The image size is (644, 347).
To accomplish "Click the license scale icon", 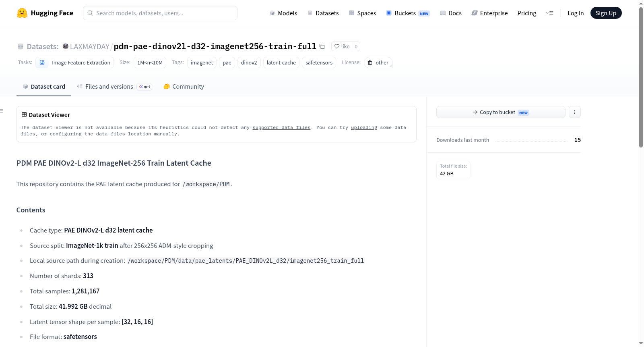I will [370, 62].
